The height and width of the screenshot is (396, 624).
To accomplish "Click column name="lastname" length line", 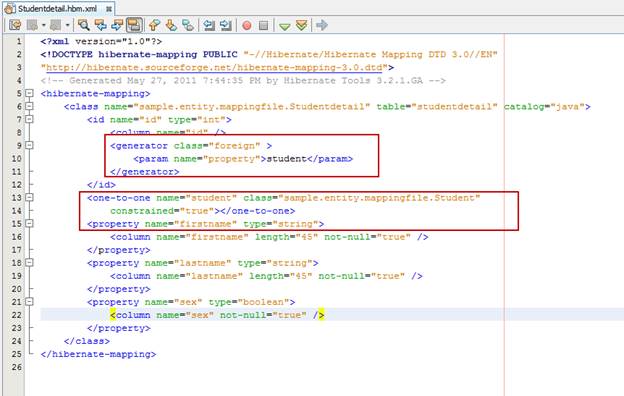I will click(x=266, y=276).
